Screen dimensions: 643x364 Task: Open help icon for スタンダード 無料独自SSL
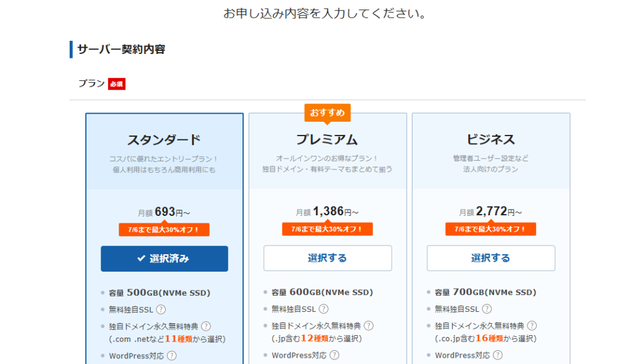coord(161,309)
